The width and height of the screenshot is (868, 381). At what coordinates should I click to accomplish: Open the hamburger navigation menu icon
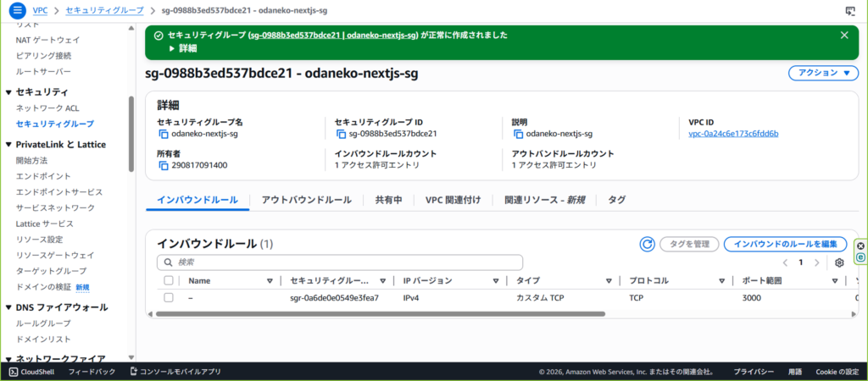click(x=17, y=11)
